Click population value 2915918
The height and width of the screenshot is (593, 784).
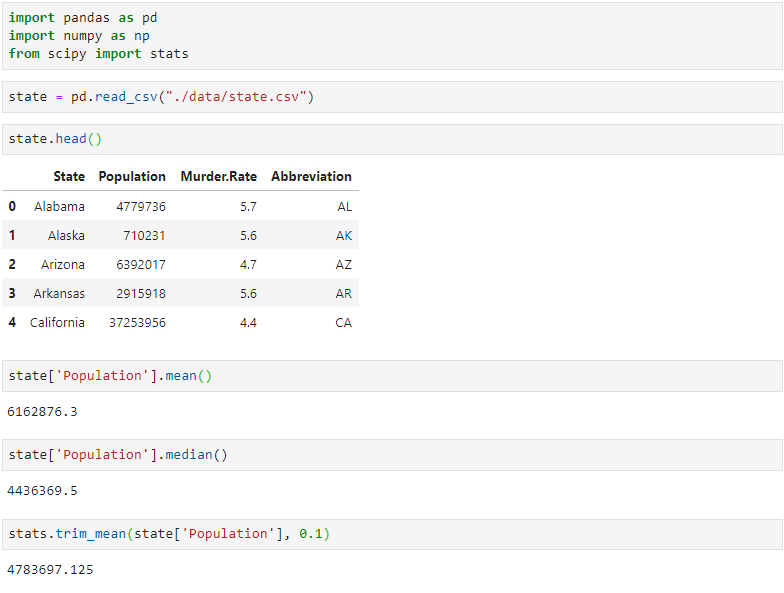click(x=141, y=294)
